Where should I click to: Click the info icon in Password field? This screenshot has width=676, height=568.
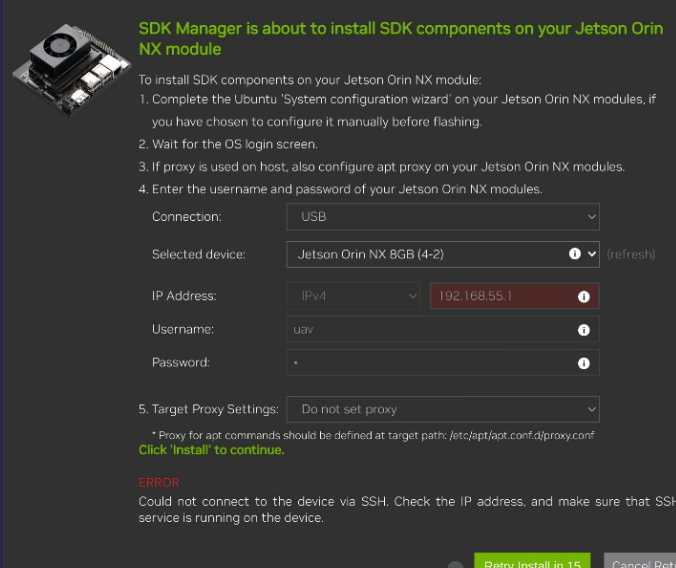583,363
